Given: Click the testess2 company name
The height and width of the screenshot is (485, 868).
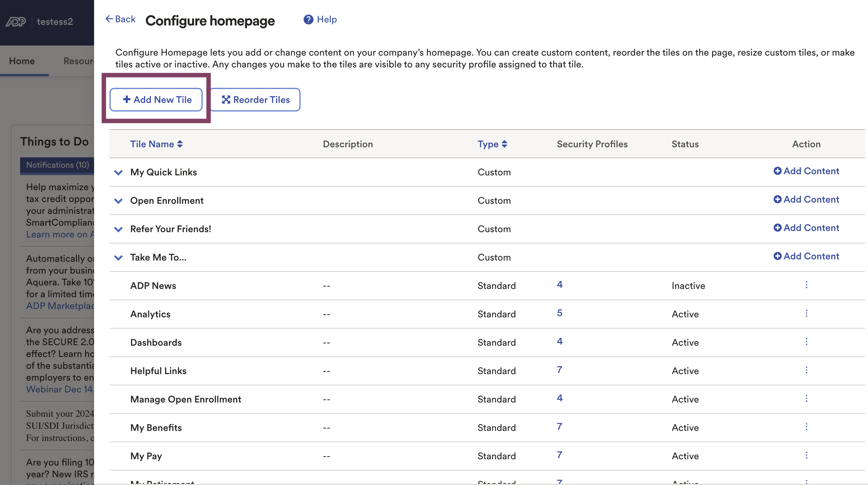Looking at the screenshot, I should click(55, 22).
